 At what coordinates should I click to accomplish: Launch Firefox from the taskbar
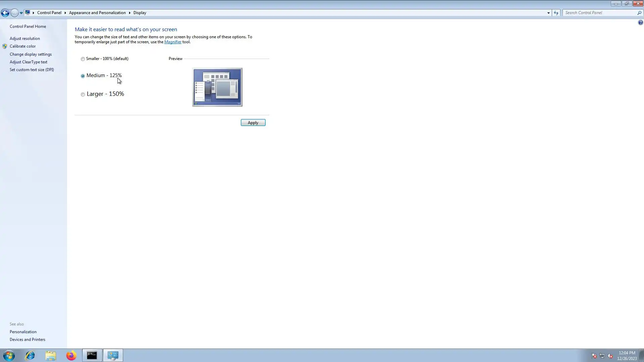click(x=71, y=355)
